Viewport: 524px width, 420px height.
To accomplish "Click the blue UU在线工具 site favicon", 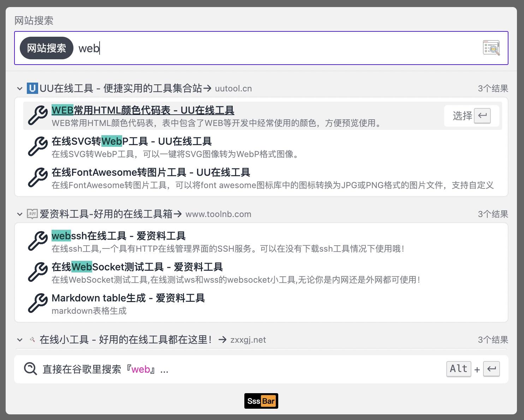I will pos(32,88).
